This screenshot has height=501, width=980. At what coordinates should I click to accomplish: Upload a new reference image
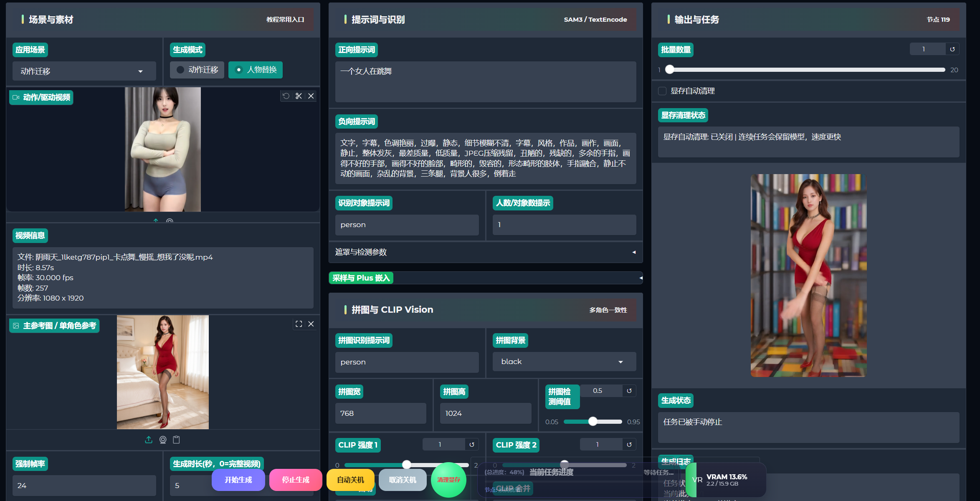(149, 440)
